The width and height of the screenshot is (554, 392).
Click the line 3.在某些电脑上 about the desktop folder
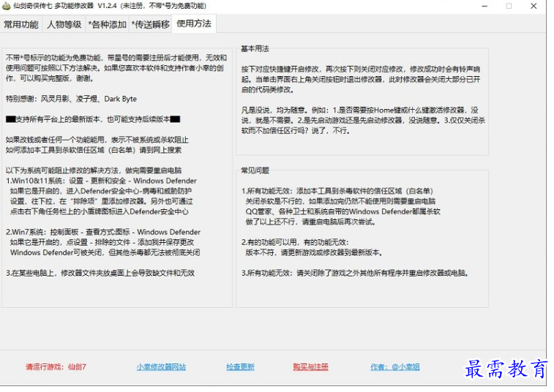point(100,273)
